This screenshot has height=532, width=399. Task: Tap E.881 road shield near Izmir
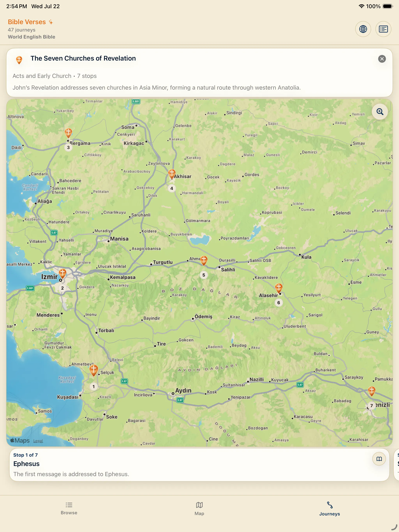tap(30, 288)
